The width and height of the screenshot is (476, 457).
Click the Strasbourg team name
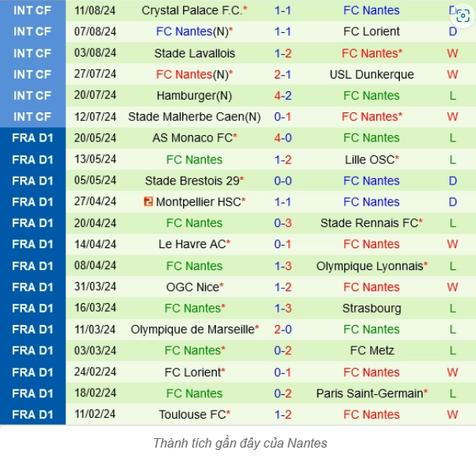click(x=372, y=309)
